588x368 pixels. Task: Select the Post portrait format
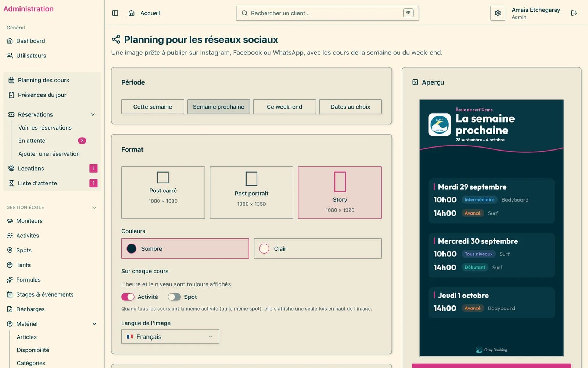251,192
